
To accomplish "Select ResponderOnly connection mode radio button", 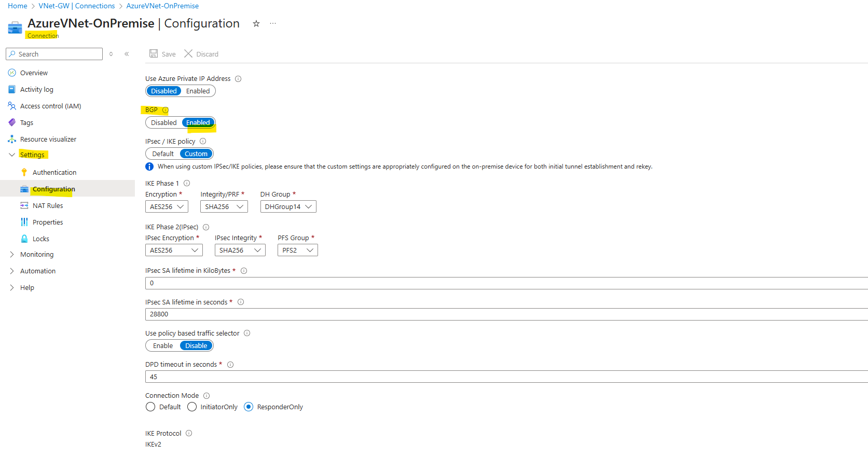I will (x=249, y=407).
